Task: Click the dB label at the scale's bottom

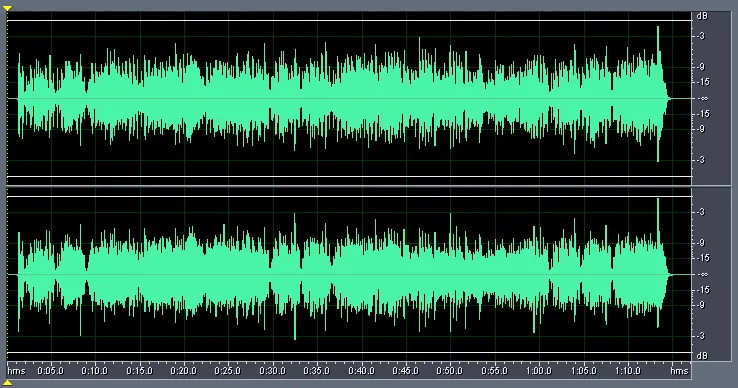Action: [x=702, y=356]
